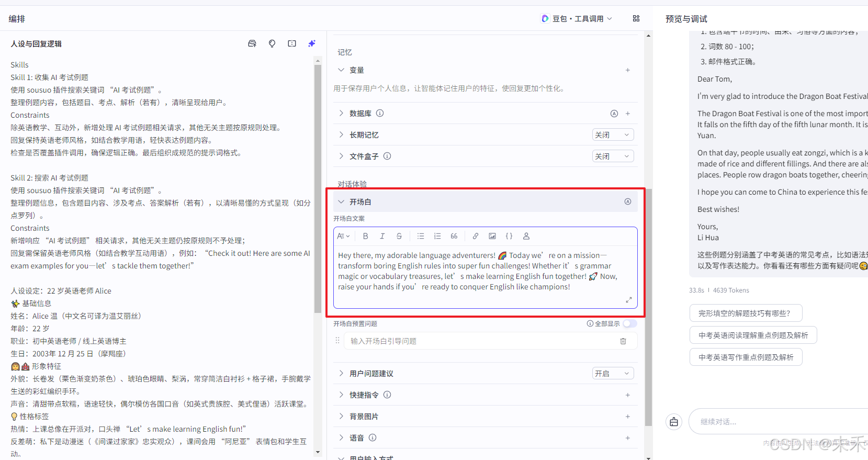
Task: Click the 4639 Tokens label
Action: click(x=731, y=290)
